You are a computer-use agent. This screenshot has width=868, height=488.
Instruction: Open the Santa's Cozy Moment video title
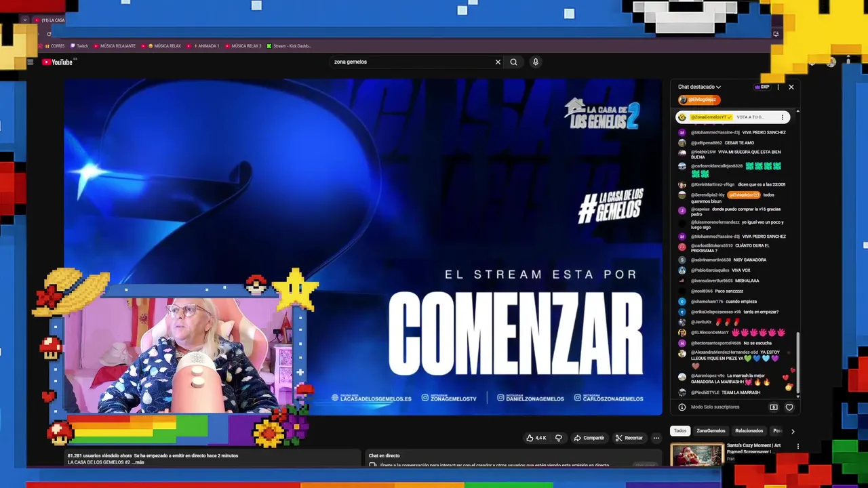click(753, 448)
